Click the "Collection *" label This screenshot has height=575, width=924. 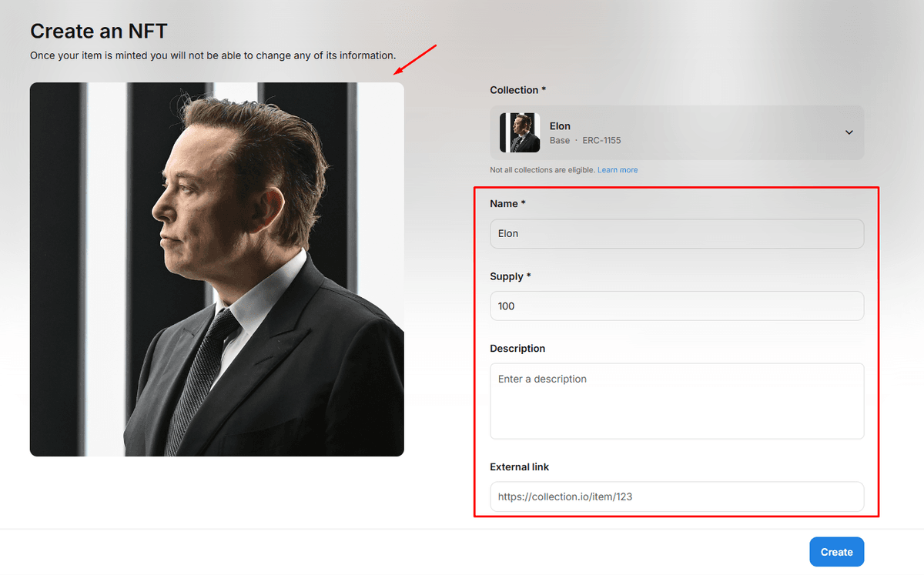click(518, 90)
